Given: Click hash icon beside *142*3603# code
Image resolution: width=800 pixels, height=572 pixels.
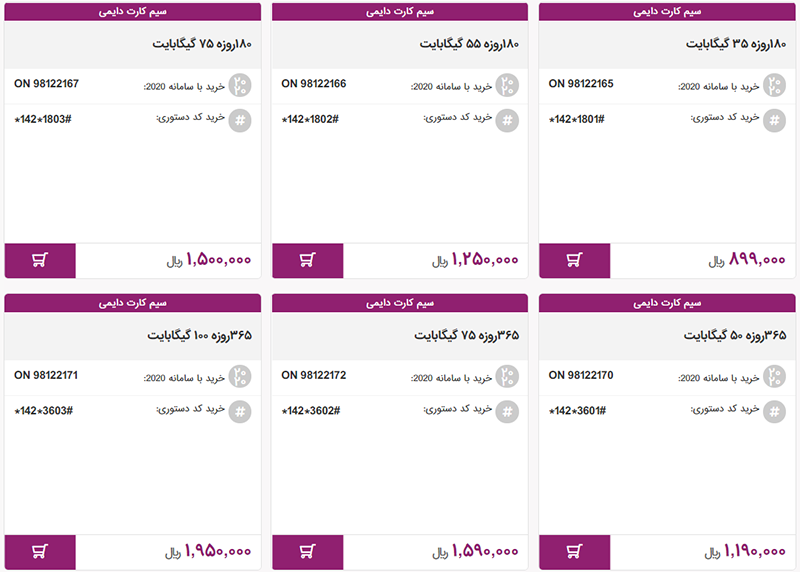Looking at the screenshot, I should 240,412.
